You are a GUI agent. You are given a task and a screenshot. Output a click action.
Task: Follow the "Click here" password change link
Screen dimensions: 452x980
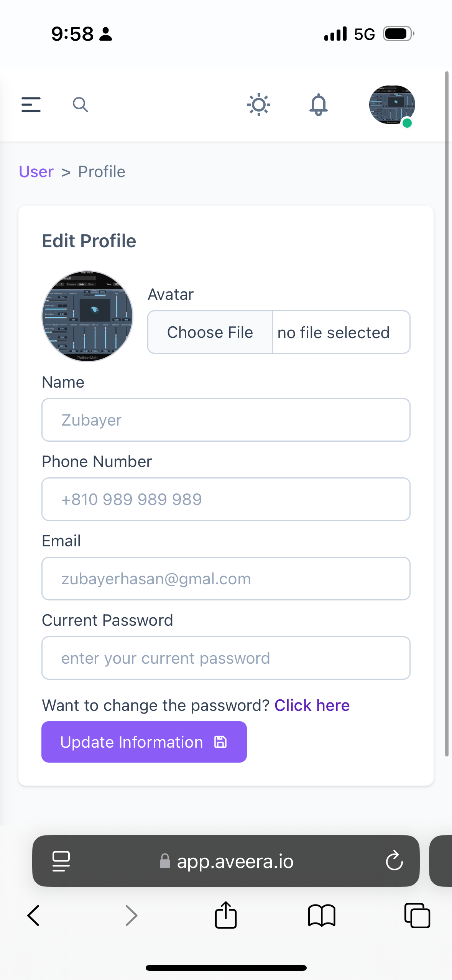[x=312, y=705]
